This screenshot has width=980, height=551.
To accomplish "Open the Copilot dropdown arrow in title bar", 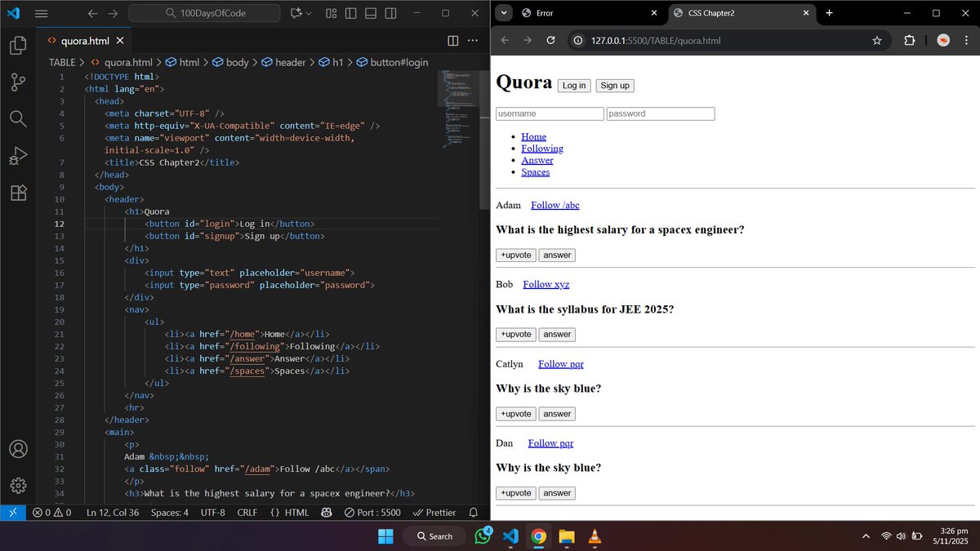I will click(x=309, y=13).
